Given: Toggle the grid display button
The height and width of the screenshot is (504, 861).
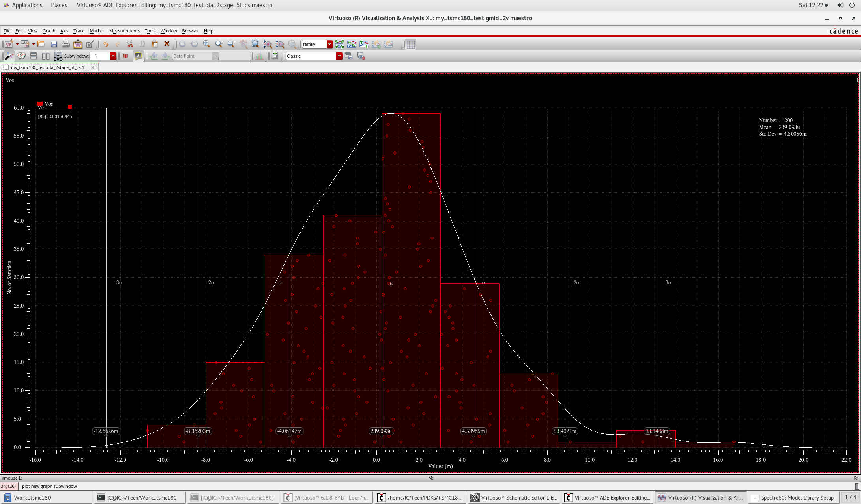Looking at the screenshot, I should point(411,44).
